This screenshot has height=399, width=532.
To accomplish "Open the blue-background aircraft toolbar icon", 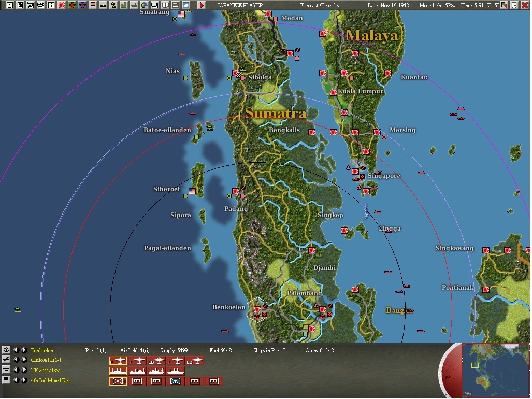I will [x=82, y=5].
